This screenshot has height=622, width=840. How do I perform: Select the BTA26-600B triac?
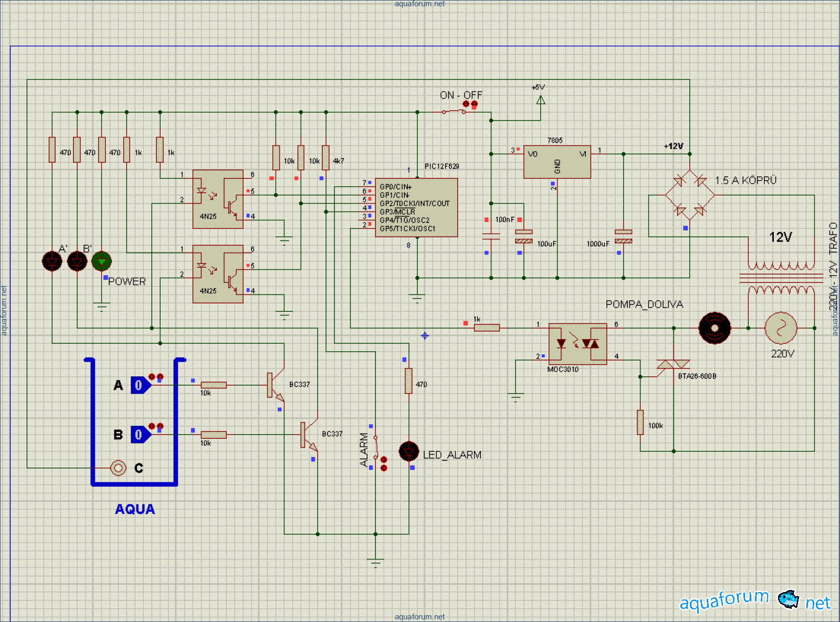674,365
